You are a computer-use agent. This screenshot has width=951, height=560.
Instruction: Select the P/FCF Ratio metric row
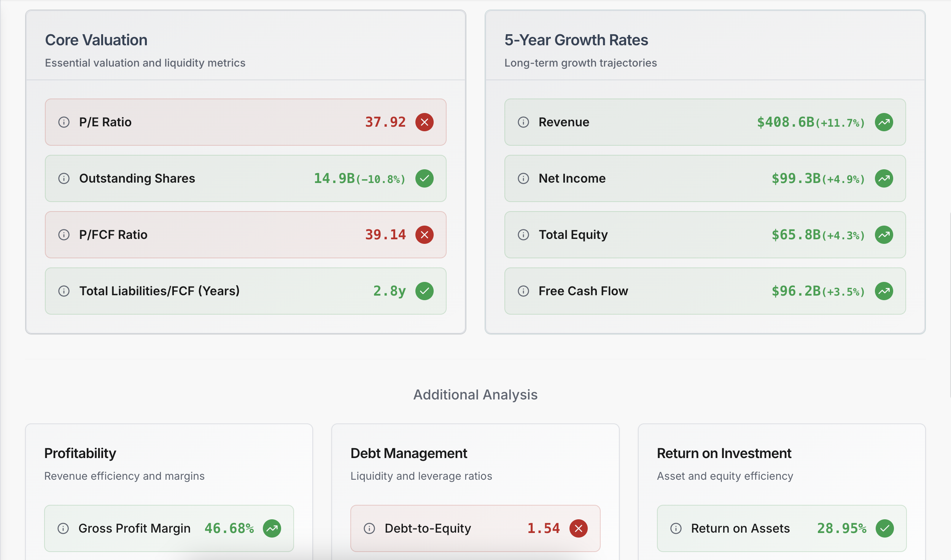coord(245,235)
